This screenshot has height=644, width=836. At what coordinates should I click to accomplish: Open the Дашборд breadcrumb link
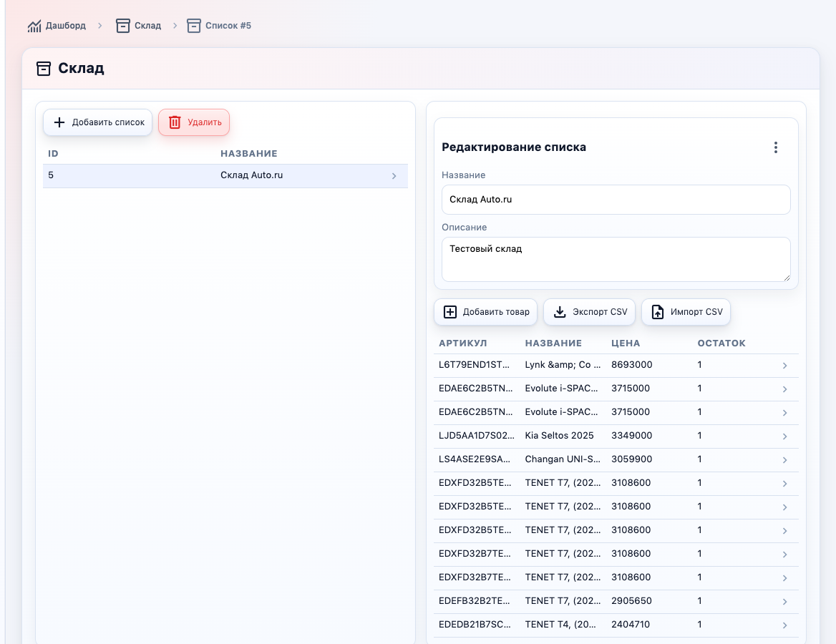click(x=65, y=26)
